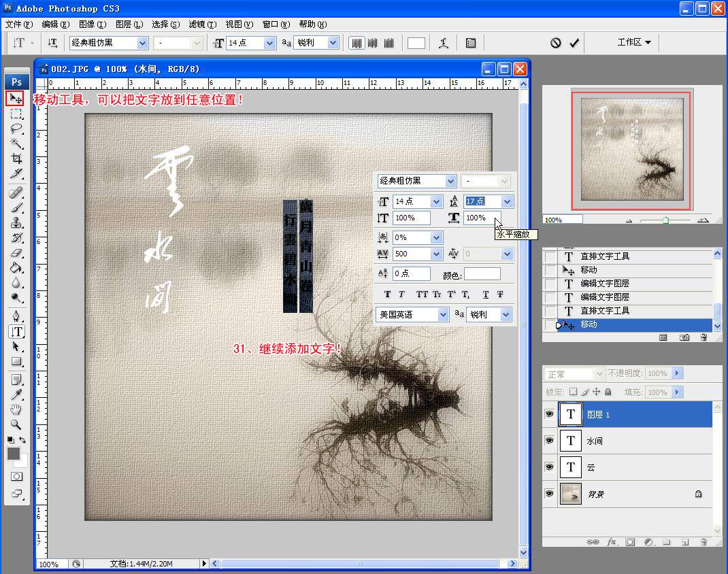Add a layer mask in Layers panel
The width and height of the screenshot is (728, 574).
[630, 541]
